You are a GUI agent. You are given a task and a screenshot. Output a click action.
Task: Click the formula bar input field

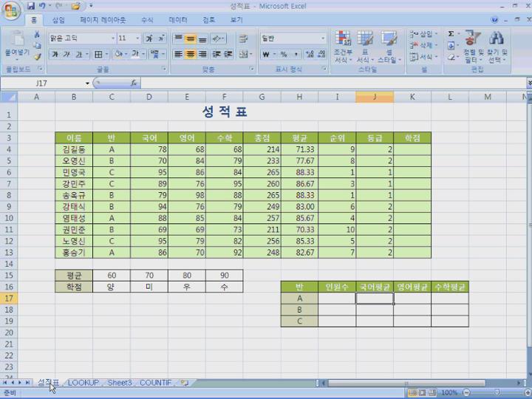[333, 83]
